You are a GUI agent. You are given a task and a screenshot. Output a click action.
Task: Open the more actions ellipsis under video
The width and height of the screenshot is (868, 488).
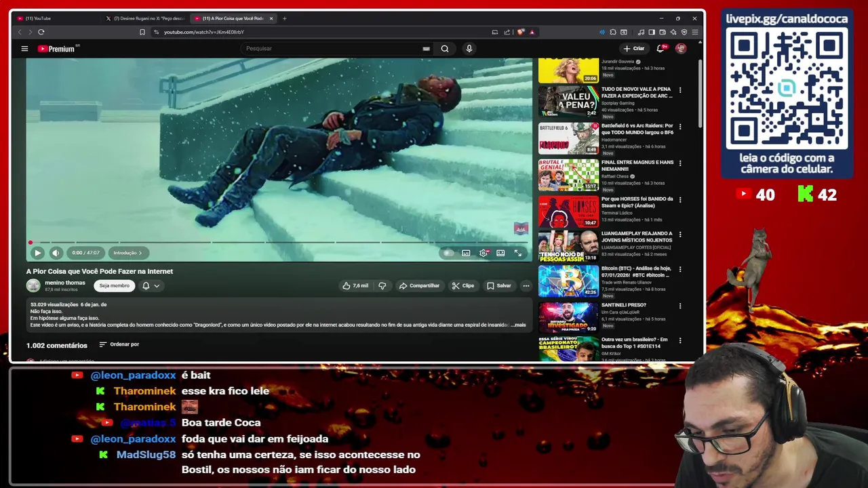tap(526, 285)
